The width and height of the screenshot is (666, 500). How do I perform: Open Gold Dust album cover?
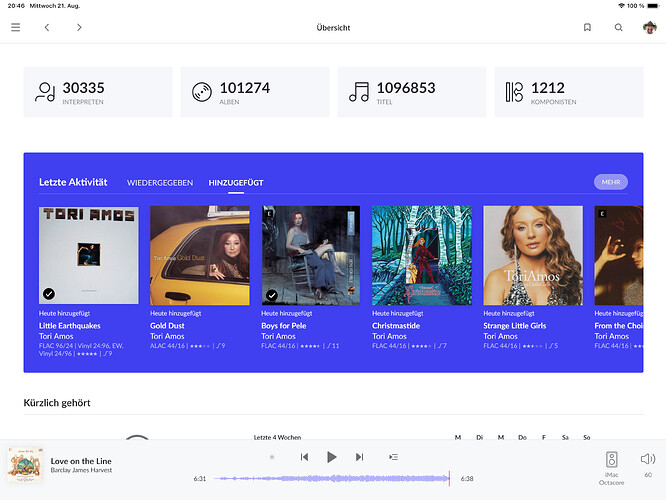(200, 255)
